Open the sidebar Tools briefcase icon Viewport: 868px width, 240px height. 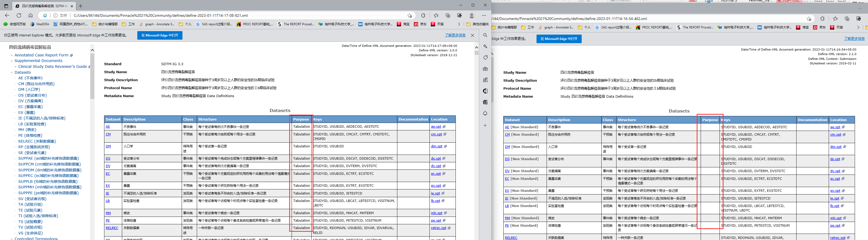485,69
